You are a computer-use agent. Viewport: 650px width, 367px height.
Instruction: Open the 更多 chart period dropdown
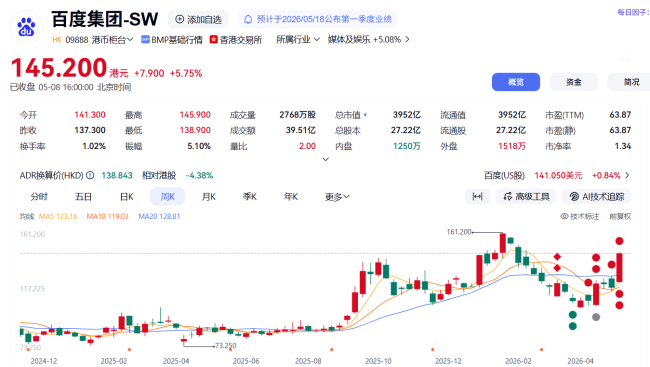coord(337,197)
